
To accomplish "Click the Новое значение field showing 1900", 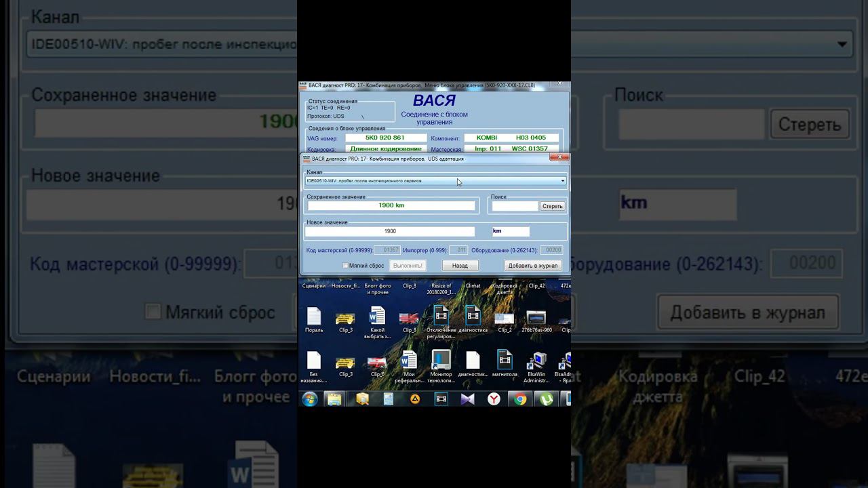I will tap(390, 232).
